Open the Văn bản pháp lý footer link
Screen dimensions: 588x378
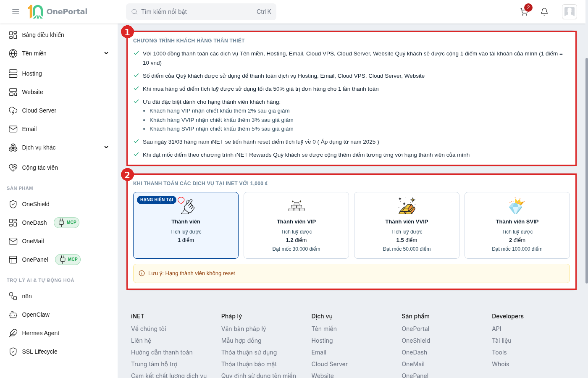(x=244, y=329)
